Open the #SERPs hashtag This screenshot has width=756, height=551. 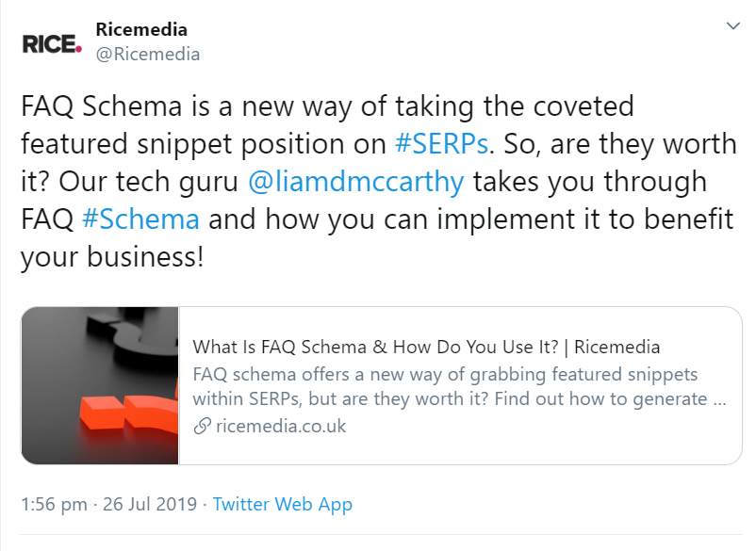[x=442, y=143]
